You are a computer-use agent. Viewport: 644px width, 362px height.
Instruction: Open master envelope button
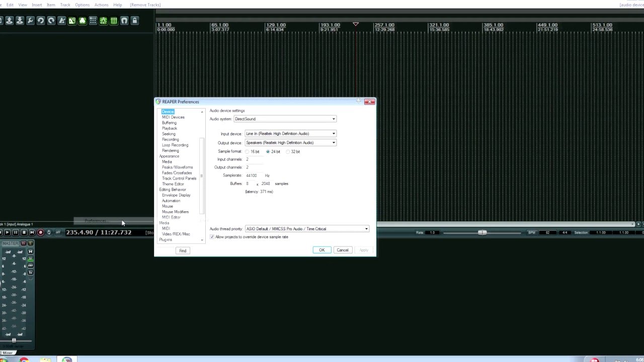pyautogui.click(x=30, y=265)
